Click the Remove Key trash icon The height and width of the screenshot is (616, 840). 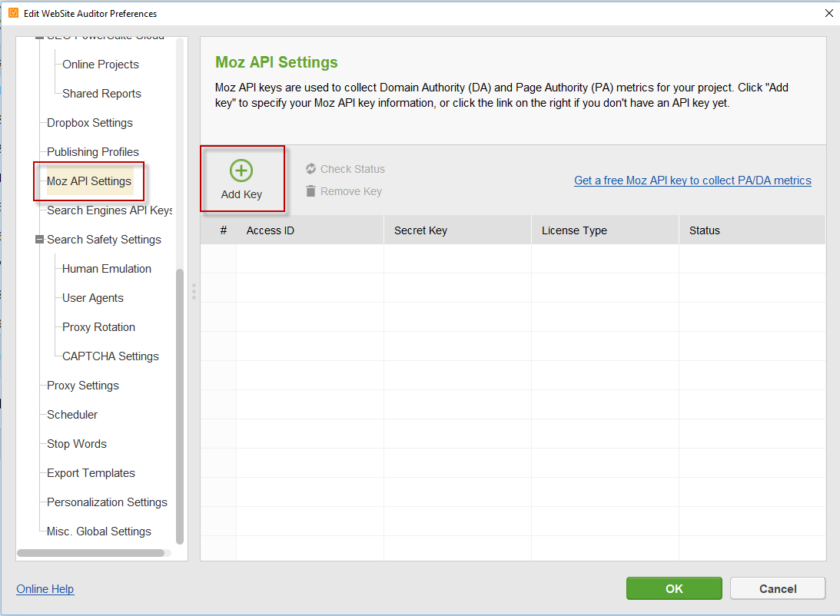pyautogui.click(x=310, y=191)
